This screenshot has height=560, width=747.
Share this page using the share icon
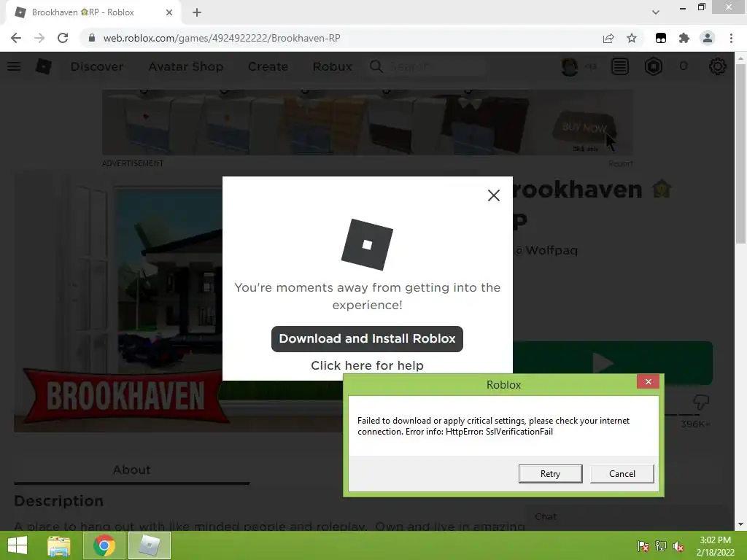click(x=608, y=38)
